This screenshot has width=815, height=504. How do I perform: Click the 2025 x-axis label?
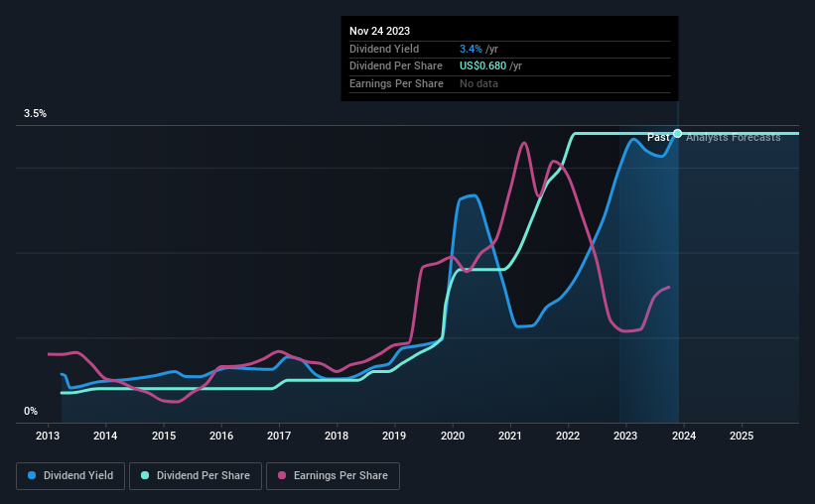coord(742,436)
